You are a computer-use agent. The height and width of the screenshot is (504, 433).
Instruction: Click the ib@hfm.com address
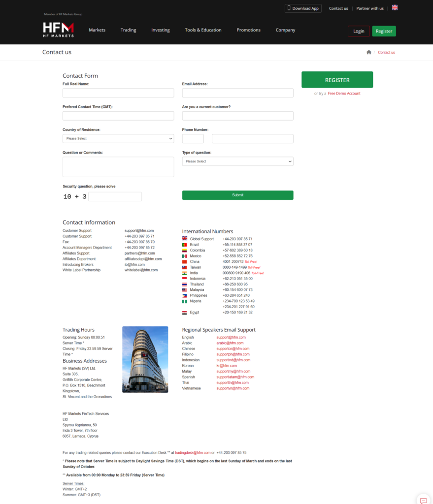134,264
